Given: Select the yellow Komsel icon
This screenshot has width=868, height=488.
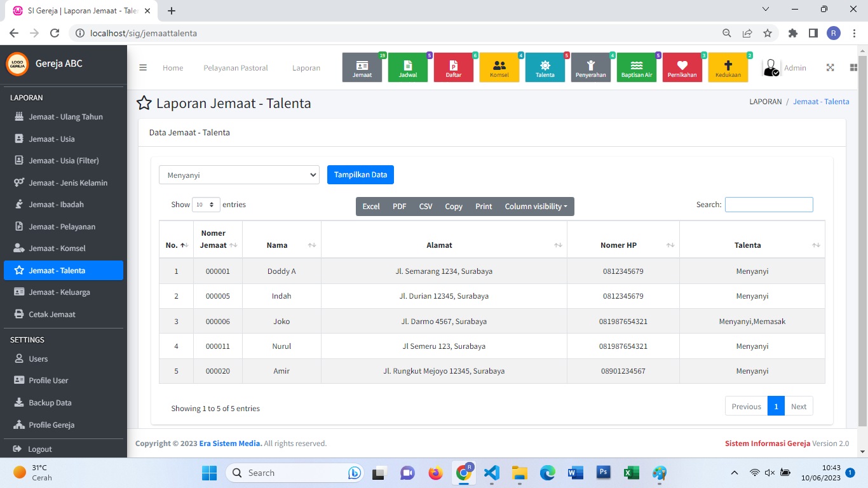Looking at the screenshot, I should pyautogui.click(x=499, y=67).
